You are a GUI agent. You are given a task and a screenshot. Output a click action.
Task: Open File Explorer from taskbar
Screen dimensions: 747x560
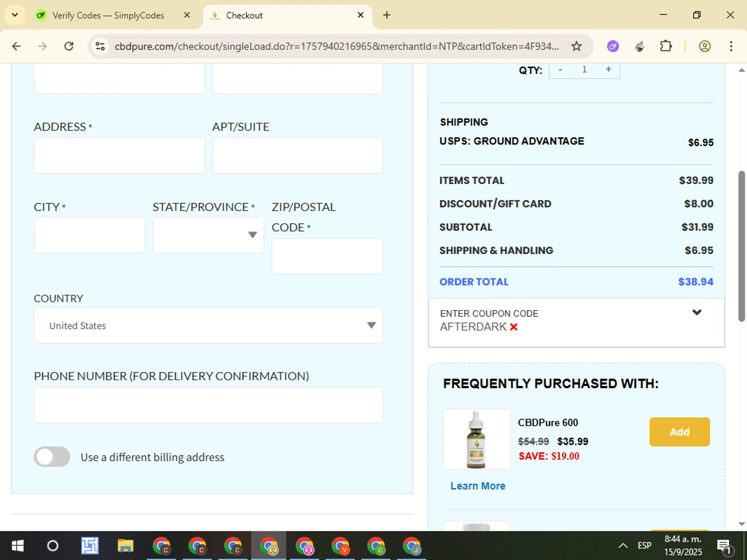pyautogui.click(x=125, y=546)
